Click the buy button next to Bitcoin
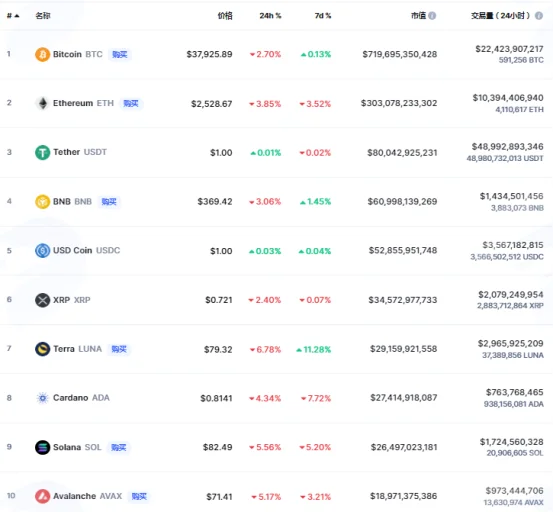554x512 pixels. coord(120,54)
